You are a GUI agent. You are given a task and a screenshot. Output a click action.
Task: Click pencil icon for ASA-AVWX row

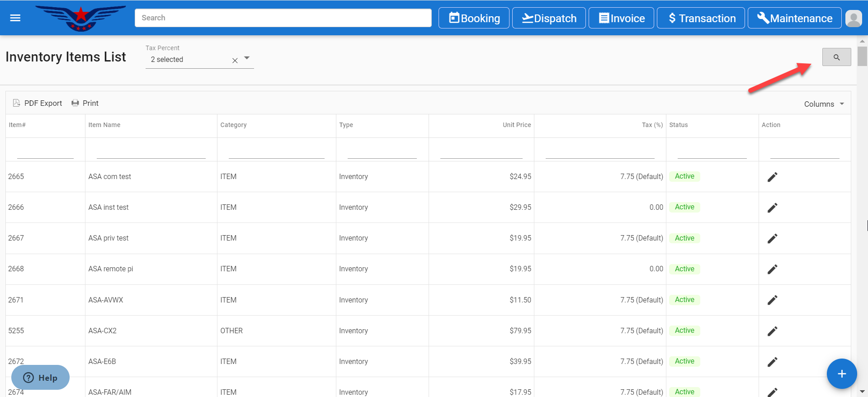[x=772, y=300]
